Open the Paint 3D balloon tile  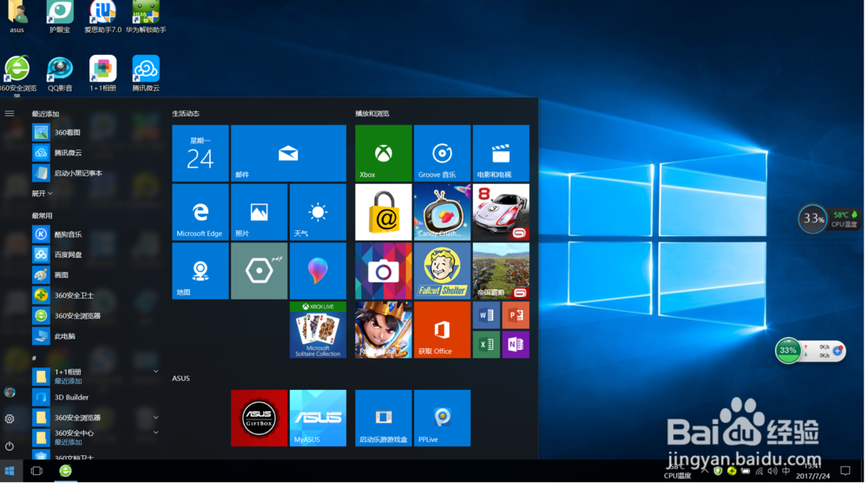coord(319,272)
